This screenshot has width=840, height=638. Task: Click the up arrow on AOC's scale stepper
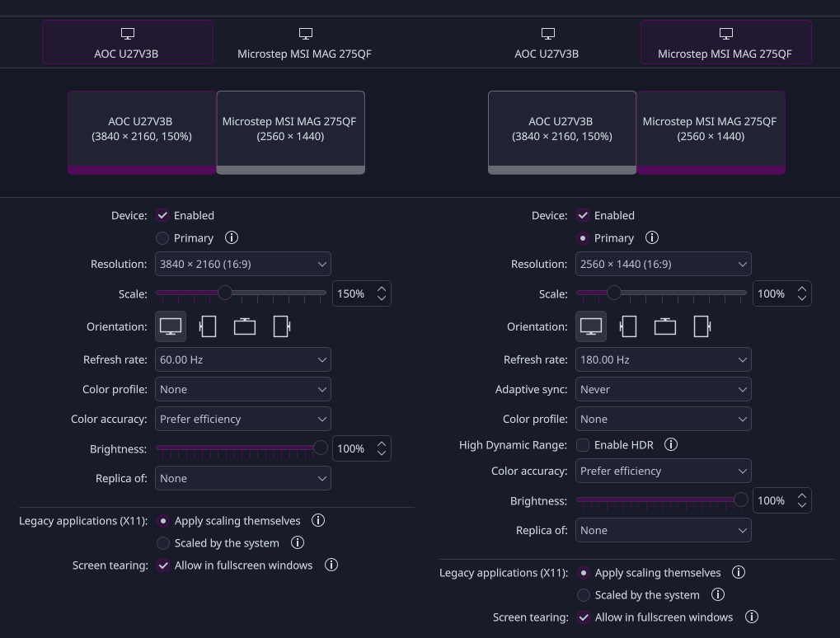pos(381,288)
